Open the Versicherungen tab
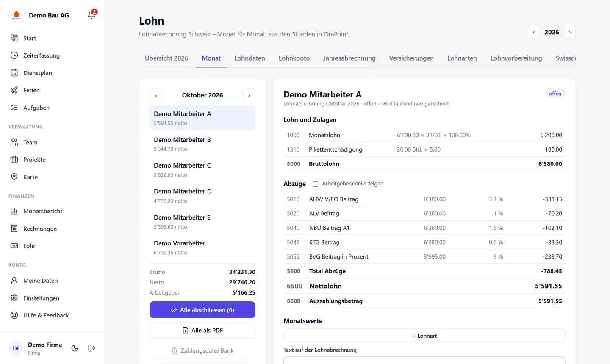This screenshot has height=364, width=610. (x=411, y=58)
